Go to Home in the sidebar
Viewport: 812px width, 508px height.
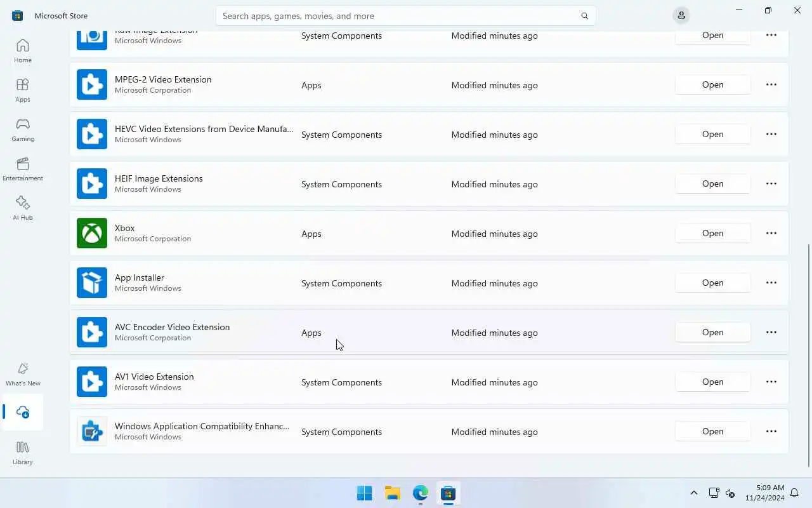pos(23,51)
